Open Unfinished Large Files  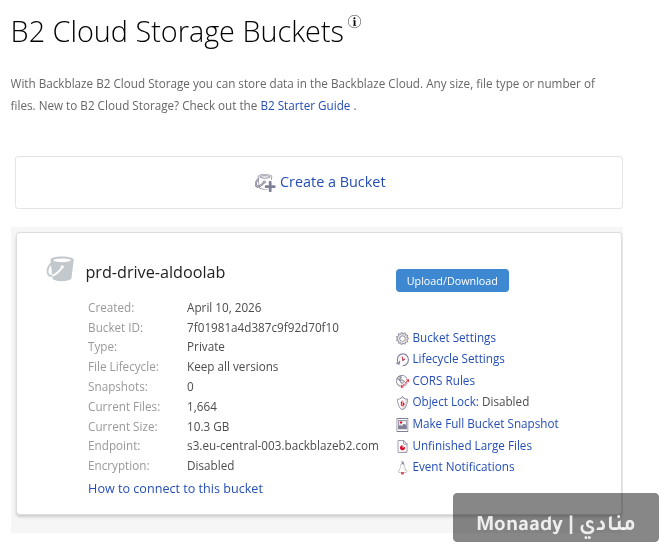tap(472, 445)
